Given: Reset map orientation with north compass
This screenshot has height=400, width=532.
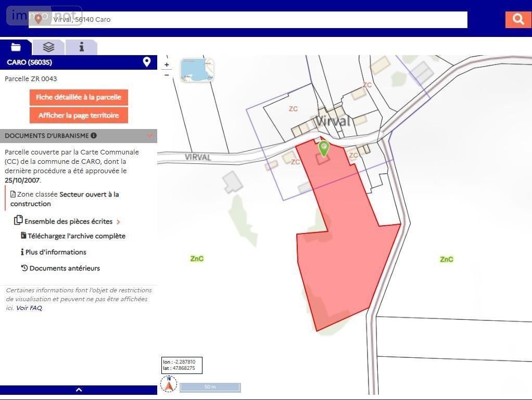Looking at the screenshot, I should 169,384.
